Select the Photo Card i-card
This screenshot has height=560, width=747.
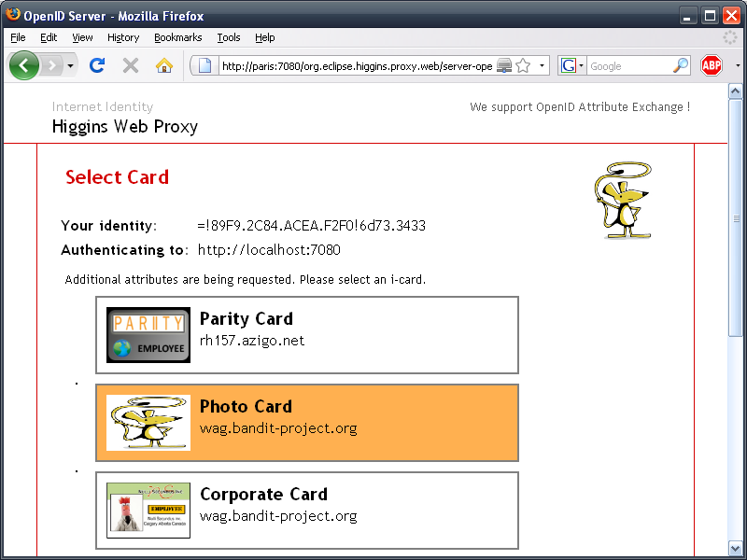point(307,423)
